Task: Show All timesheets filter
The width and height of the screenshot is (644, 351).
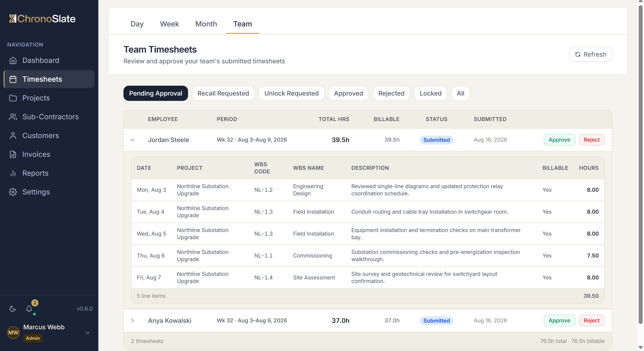Action: [x=460, y=93]
